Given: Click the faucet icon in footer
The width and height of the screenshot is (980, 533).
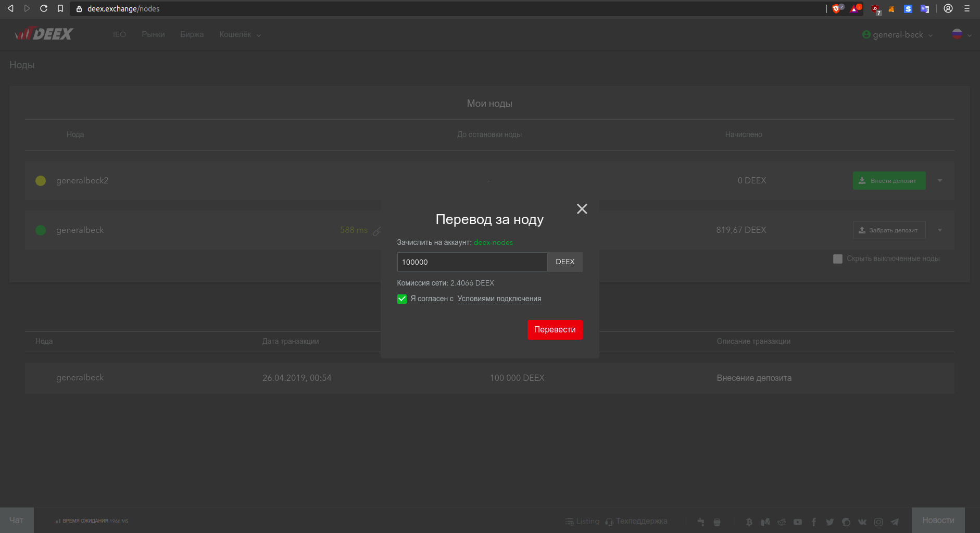Looking at the screenshot, I should coord(701,522).
